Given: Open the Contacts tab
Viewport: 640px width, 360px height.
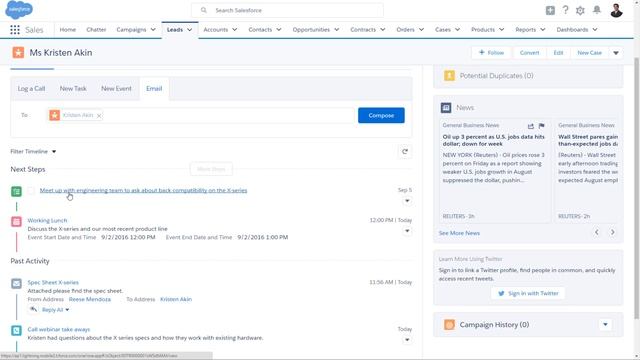Looking at the screenshot, I should [260, 29].
